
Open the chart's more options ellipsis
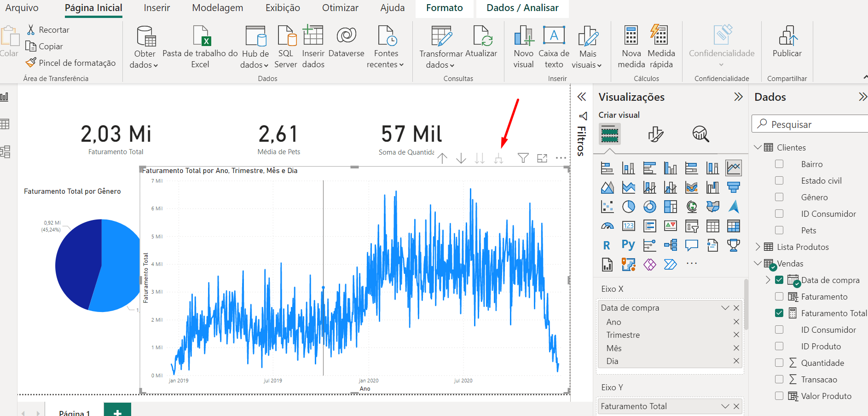[x=561, y=158]
